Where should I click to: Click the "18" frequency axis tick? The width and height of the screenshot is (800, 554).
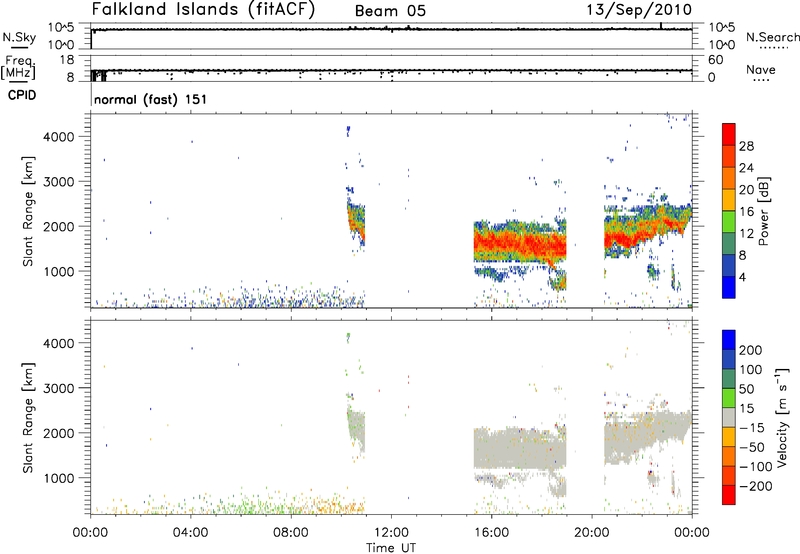click(x=66, y=60)
